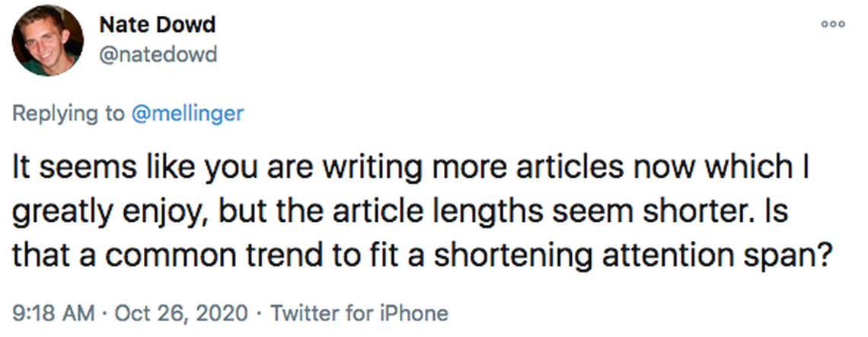Open the @mellinger mention link
This screenshot has height=337, width=868.
coord(188,114)
